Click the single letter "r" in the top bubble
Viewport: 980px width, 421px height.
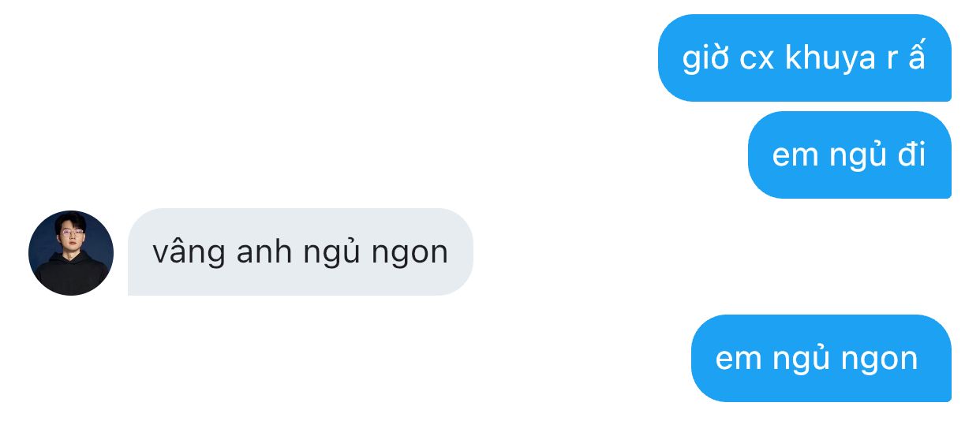click(892, 61)
